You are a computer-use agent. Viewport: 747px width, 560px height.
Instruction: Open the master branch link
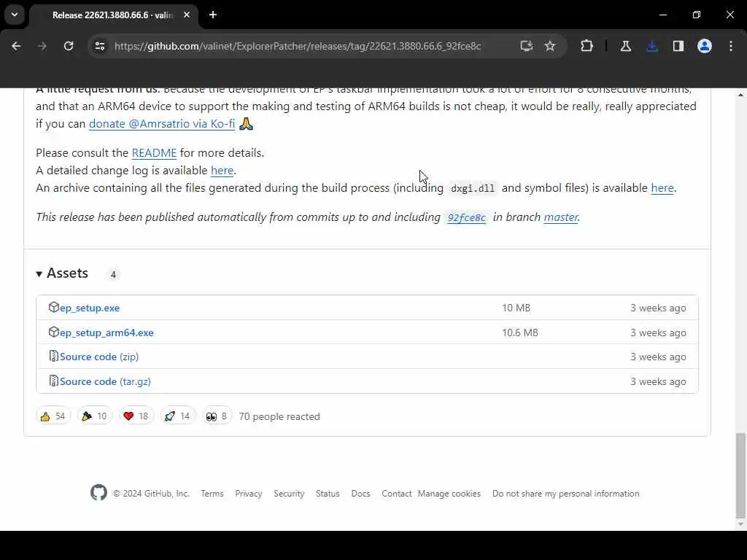coord(561,217)
